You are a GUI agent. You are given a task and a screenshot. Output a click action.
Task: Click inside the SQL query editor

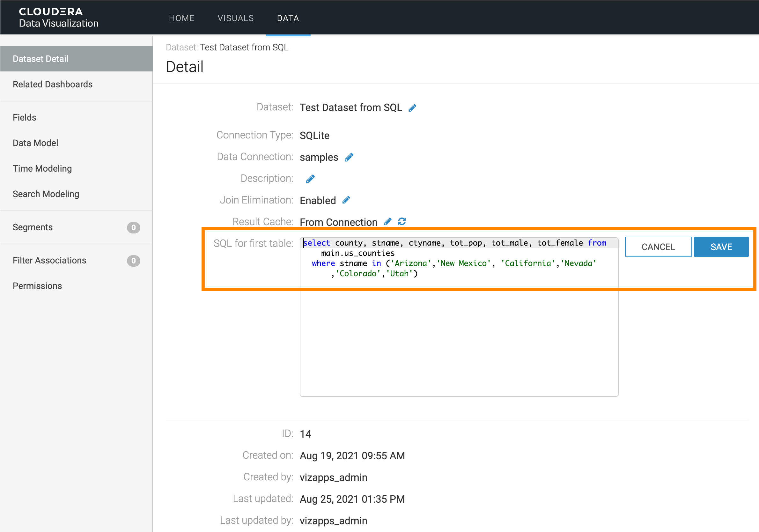click(459, 331)
